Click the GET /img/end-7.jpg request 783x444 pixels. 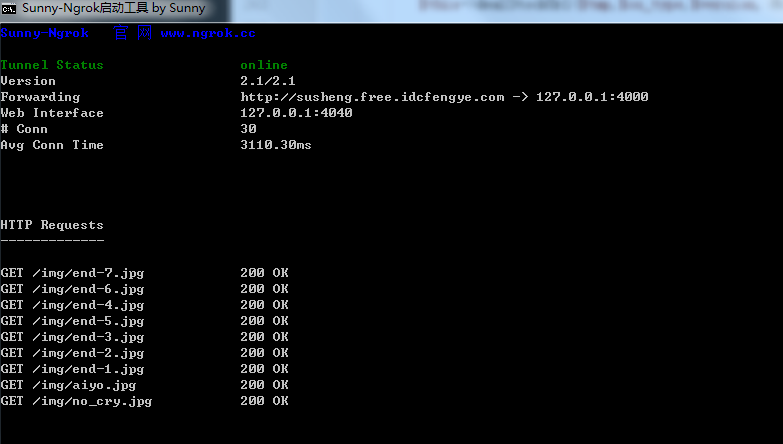tap(72, 273)
